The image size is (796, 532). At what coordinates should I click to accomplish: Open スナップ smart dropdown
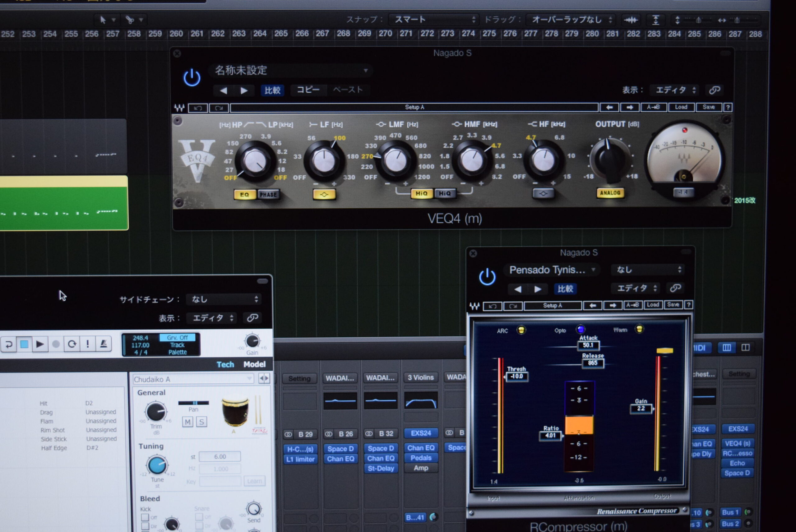(x=433, y=20)
